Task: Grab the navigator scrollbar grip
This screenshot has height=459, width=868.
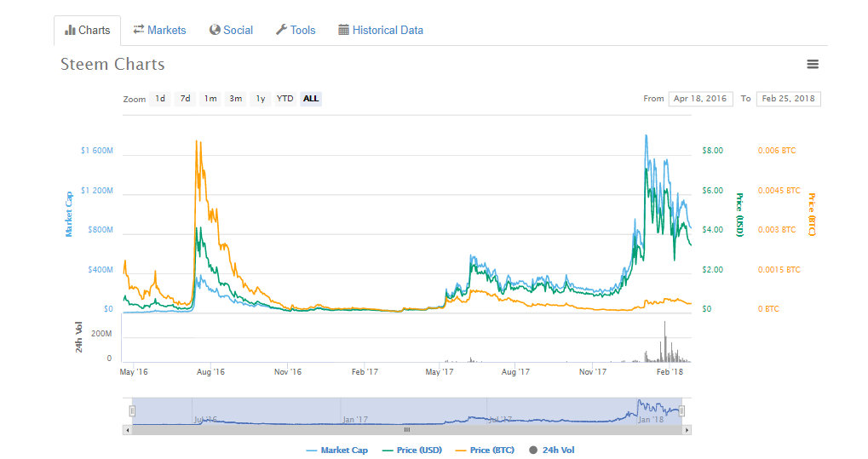Action: click(407, 430)
